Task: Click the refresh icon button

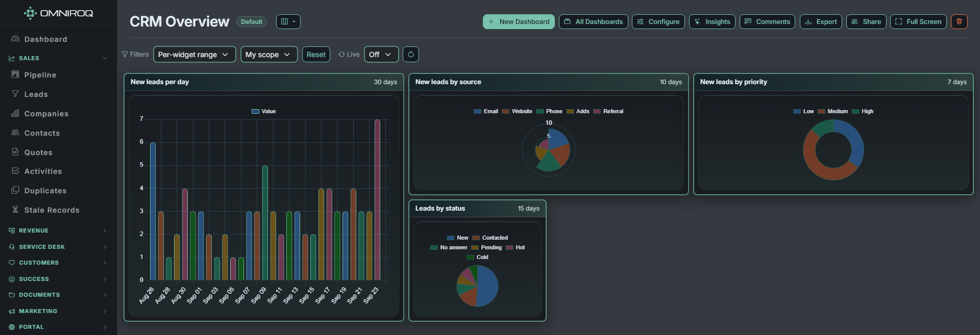Action: [x=411, y=55]
